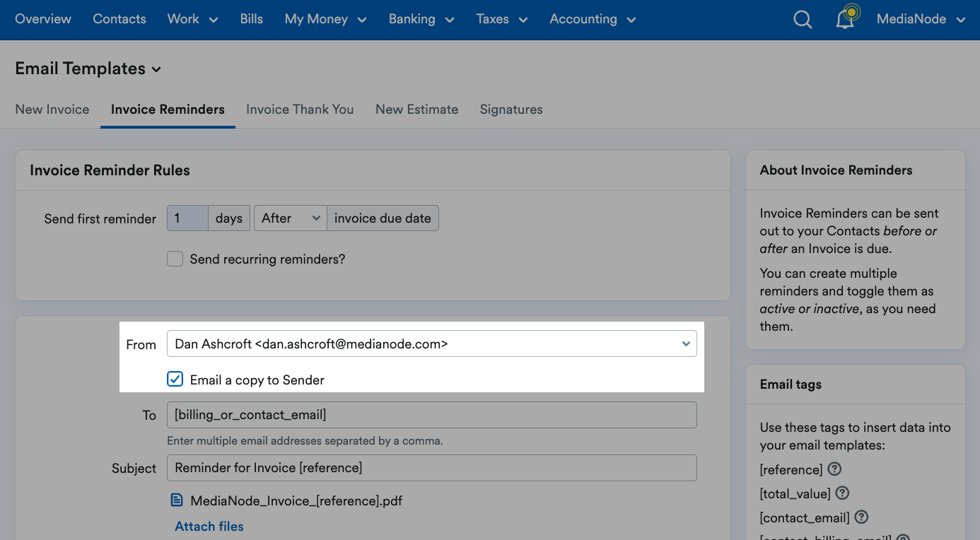This screenshot has width=980, height=540.
Task: Click the [total_value] tag text
Action: [795, 494]
